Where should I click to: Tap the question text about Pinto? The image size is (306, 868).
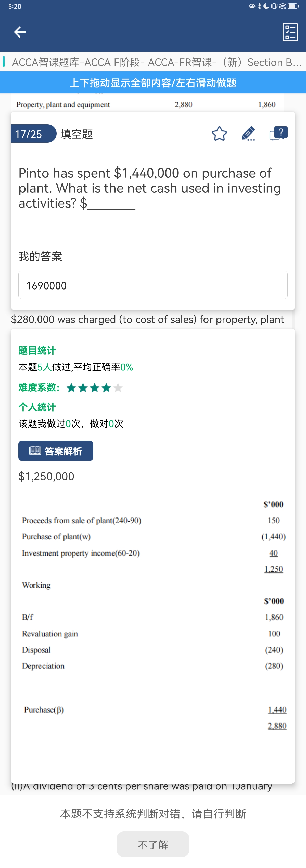point(150,188)
